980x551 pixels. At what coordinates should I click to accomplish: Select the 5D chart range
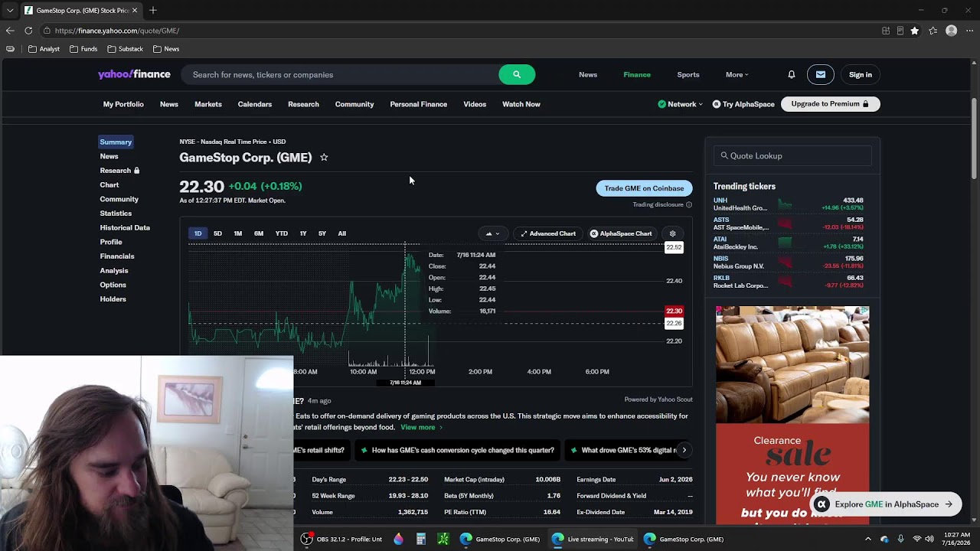[x=217, y=233]
